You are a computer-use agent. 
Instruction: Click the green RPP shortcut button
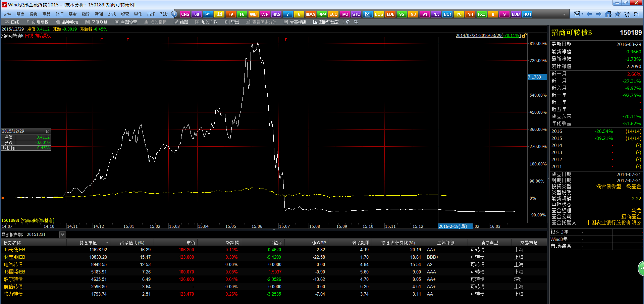point(322,14)
